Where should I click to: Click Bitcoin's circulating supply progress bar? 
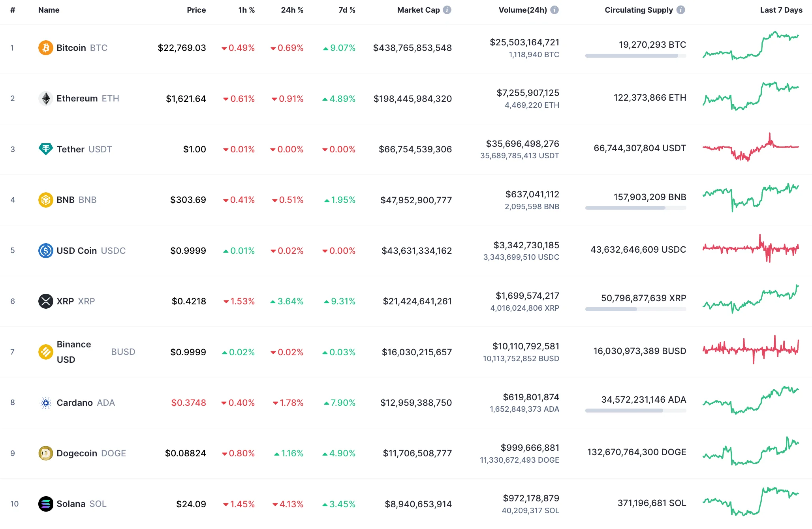(x=634, y=56)
